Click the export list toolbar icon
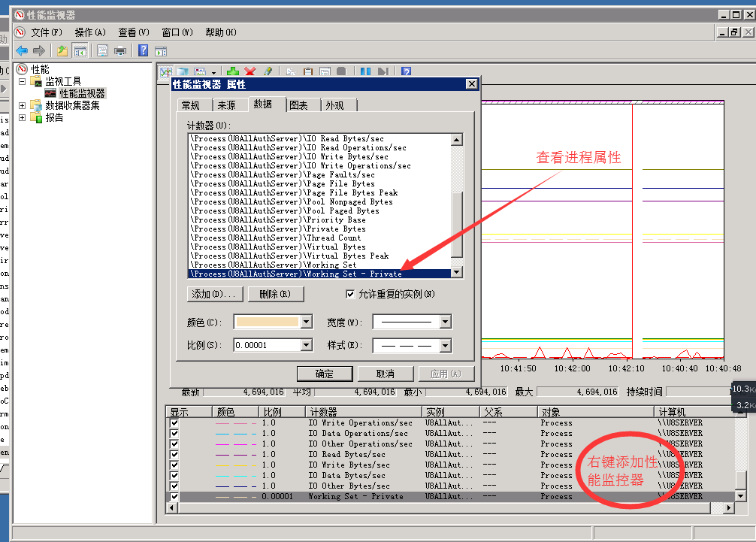Image resolution: width=756 pixels, height=542 pixels. click(x=102, y=50)
